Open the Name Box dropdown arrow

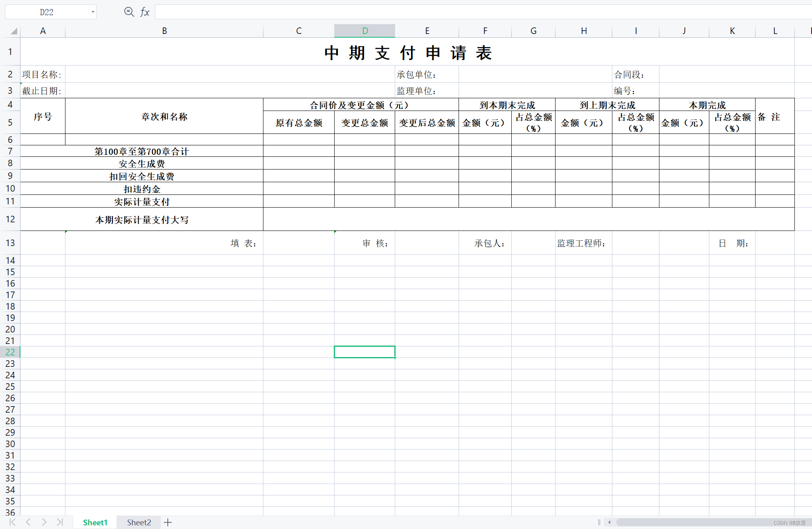[x=93, y=12]
